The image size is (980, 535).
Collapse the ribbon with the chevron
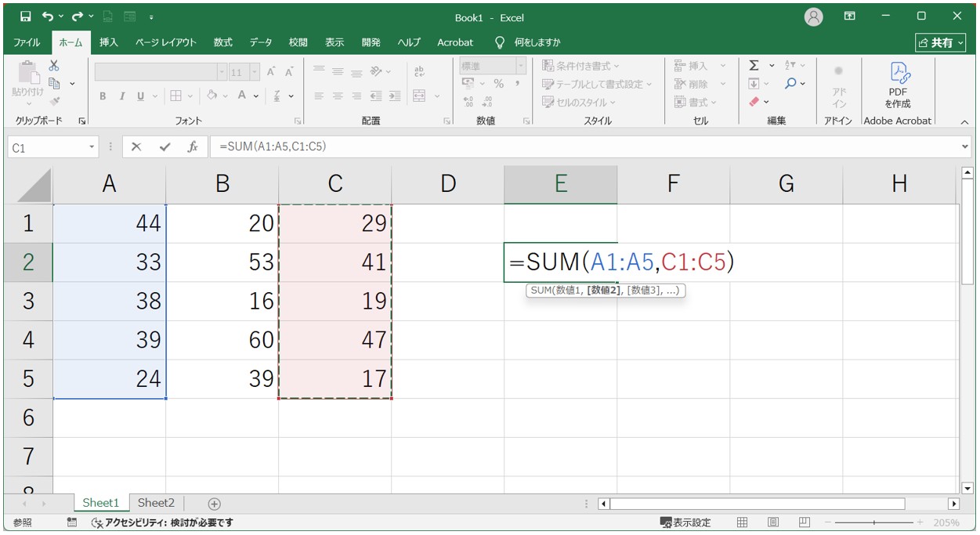coord(964,122)
